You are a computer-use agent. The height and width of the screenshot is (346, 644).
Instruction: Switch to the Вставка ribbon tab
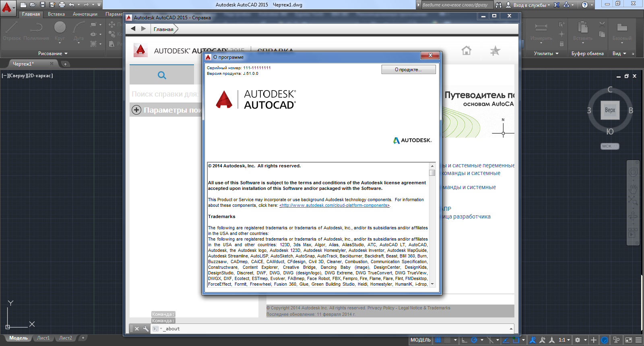[x=56, y=14]
